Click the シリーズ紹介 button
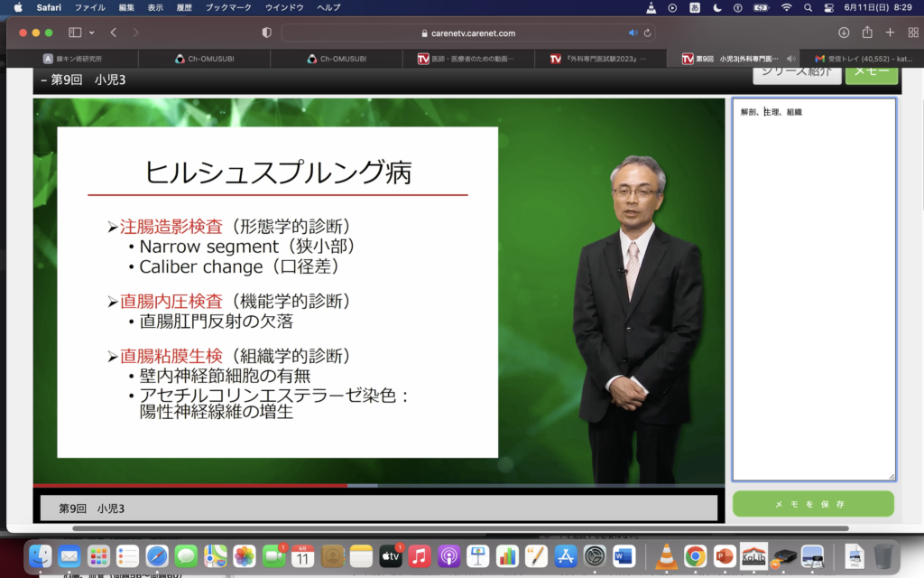This screenshot has width=924, height=578. point(795,71)
